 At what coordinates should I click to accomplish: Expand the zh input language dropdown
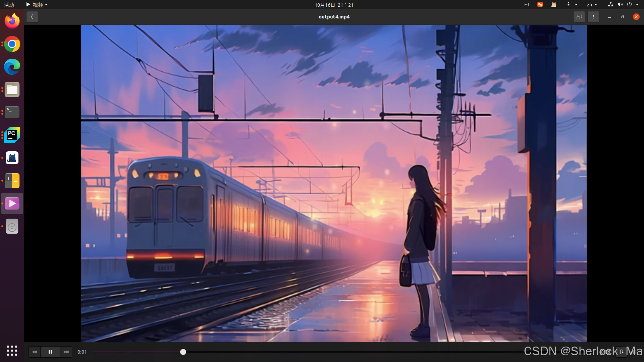[x=592, y=5]
